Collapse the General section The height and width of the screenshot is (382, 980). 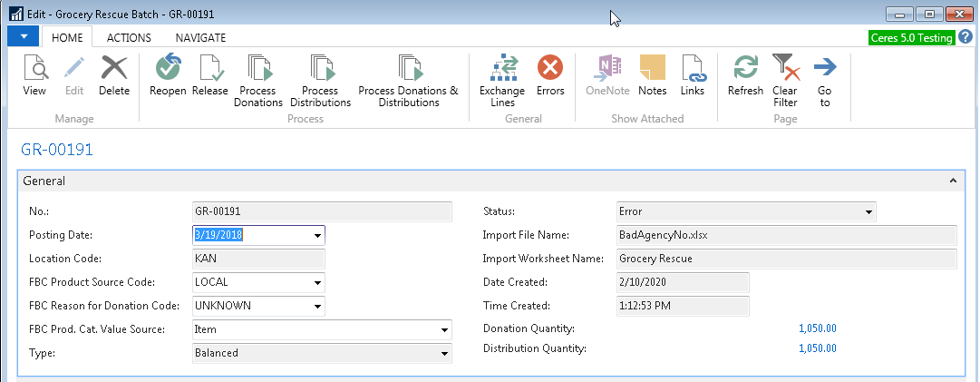click(x=952, y=181)
